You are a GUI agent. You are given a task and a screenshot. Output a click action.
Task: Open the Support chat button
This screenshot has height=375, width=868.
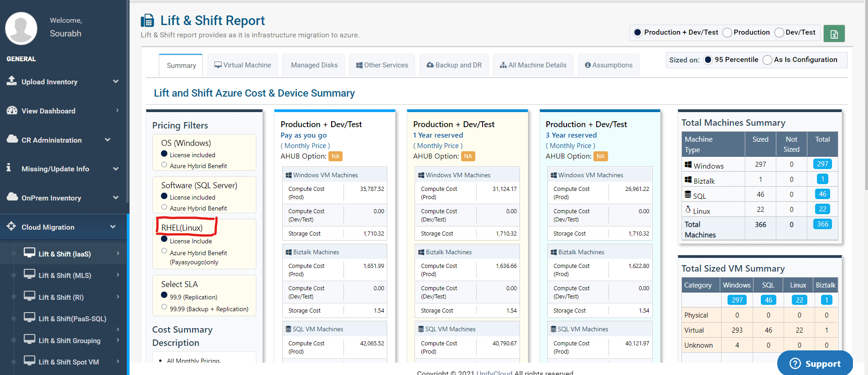click(815, 363)
